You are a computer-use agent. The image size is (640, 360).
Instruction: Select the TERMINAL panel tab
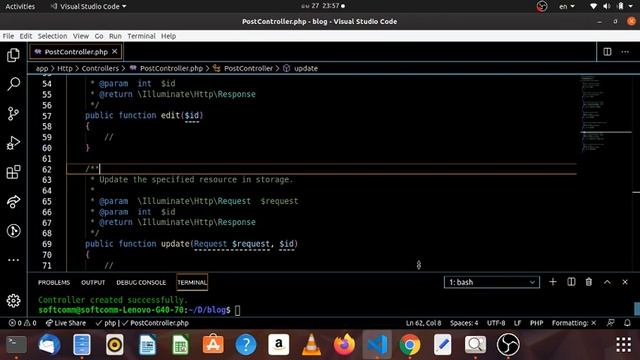click(192, 282)
